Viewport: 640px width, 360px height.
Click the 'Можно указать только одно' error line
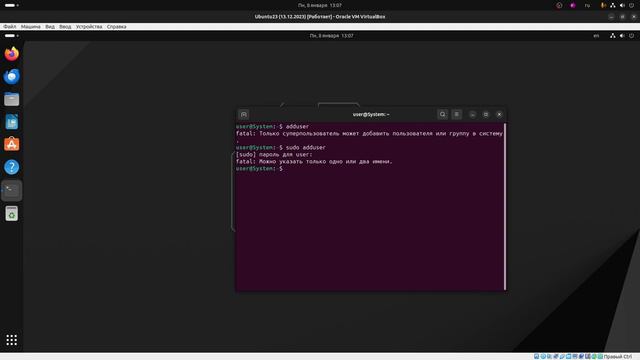click(314, 162)
